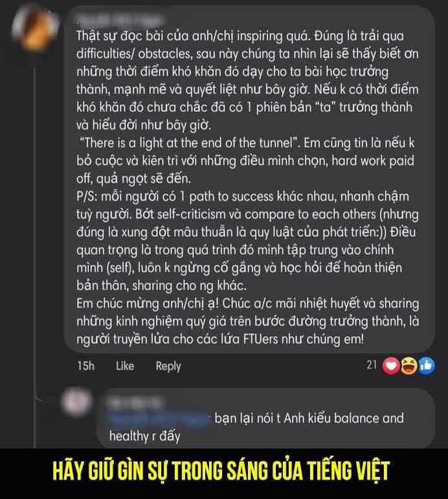The image size is (448, 499).
Task: Reply to the long comment
Action: [x=168, y=366]
